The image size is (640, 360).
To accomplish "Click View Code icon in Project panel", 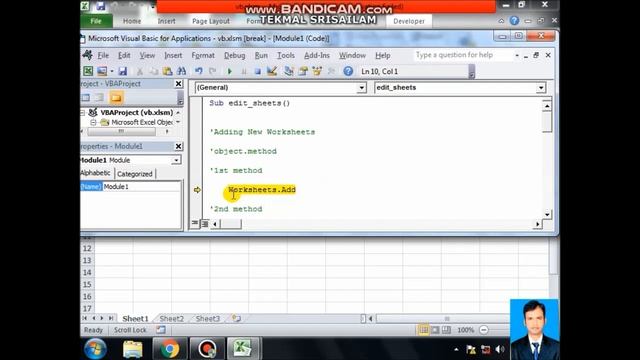I will [86, 98].
